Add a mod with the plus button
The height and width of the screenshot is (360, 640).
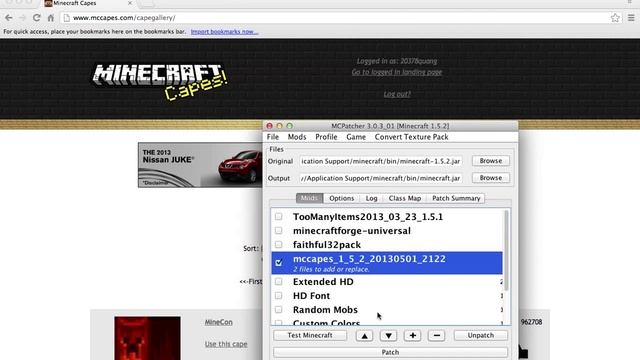(413, 336)
